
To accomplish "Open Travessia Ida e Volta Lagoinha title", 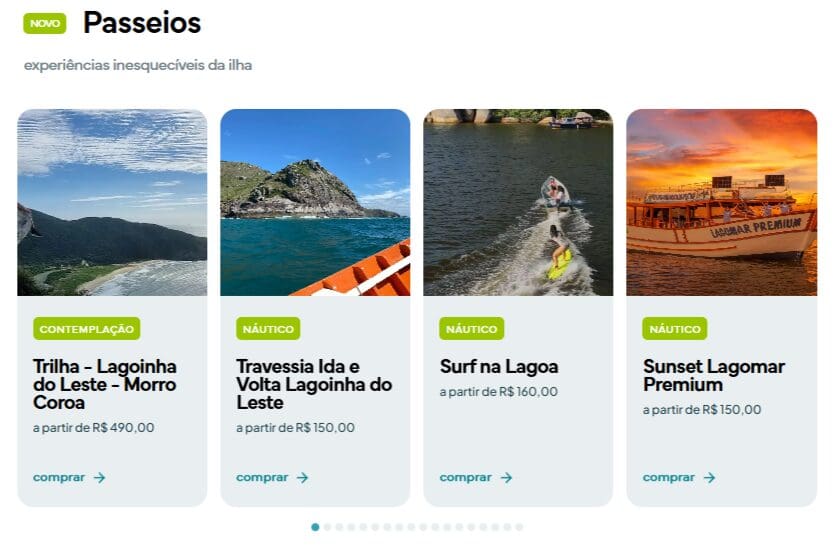I will point(314,385).
